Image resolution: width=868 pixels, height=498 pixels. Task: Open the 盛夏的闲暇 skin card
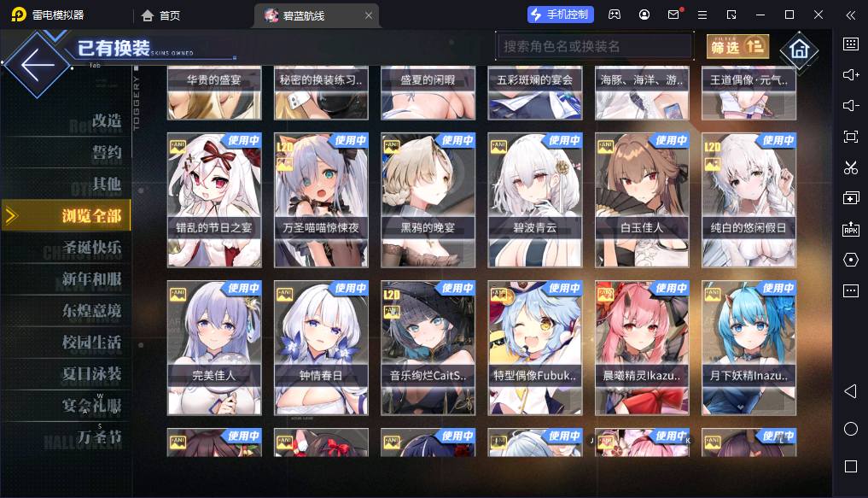428,92
